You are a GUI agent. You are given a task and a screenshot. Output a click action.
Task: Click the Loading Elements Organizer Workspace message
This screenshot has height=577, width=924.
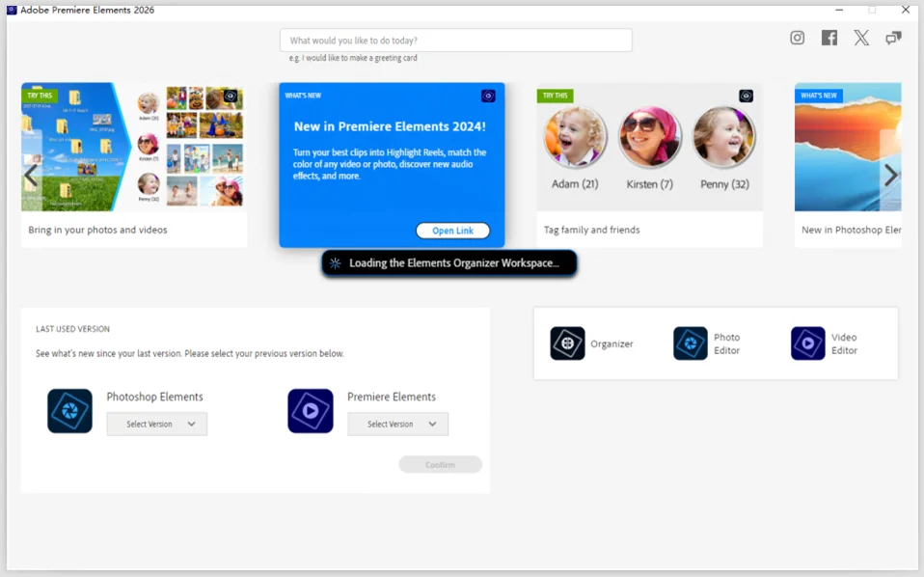point(449,262)
